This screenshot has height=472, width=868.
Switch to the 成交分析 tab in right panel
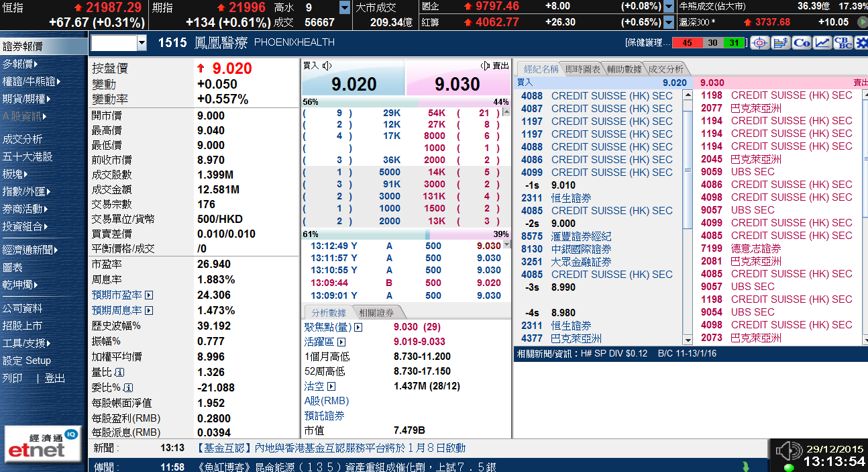click(x=665, y=69)
